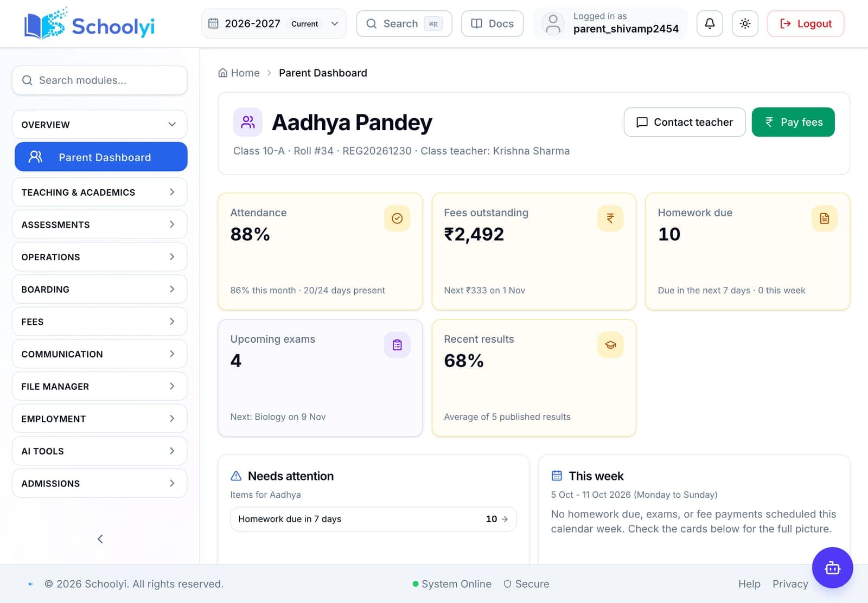
Task: Click the Homework due document icon
Action: (825, 219)
